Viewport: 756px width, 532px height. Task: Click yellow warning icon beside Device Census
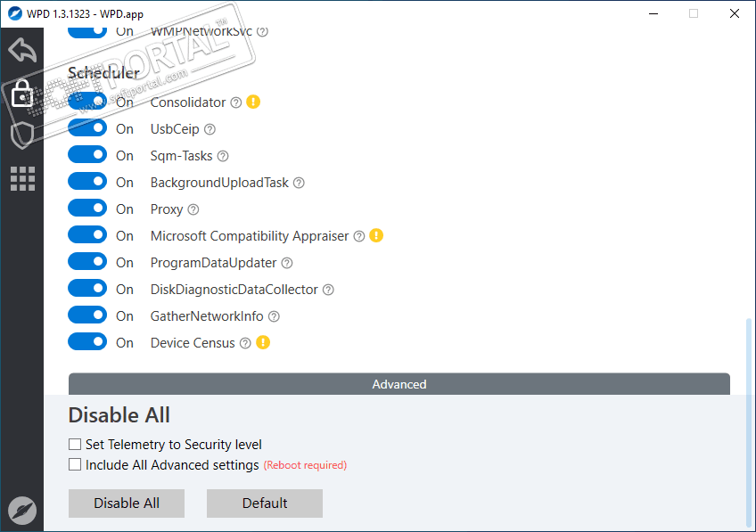(x=263, y=343)
